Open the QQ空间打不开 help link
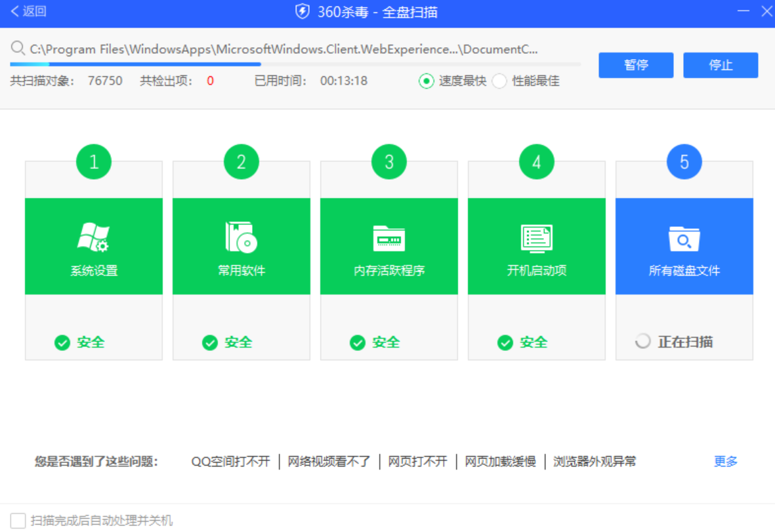 230,461
